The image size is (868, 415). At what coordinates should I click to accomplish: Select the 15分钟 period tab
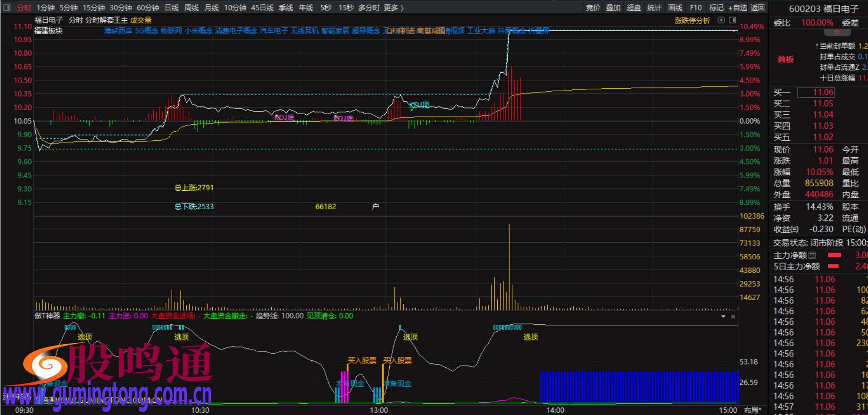click(93, 8)
